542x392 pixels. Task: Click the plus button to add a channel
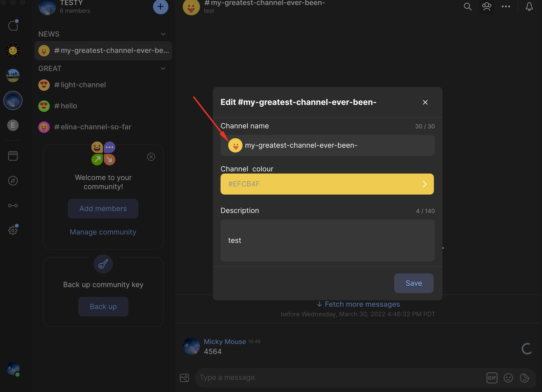click(x=160, y=7)
